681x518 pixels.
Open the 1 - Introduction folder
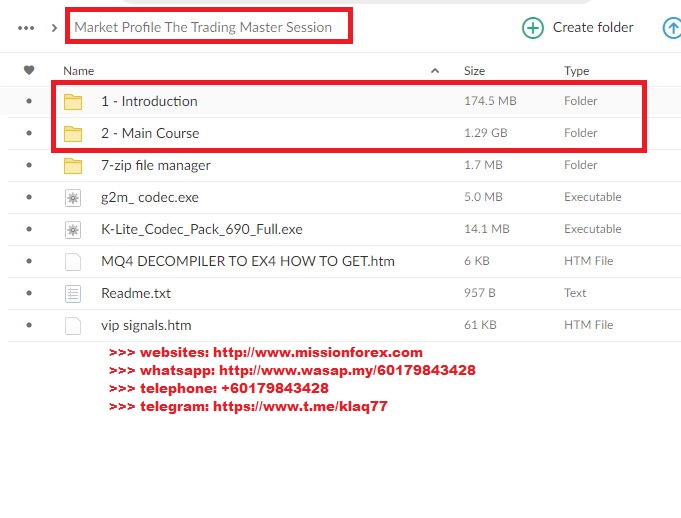149,101
